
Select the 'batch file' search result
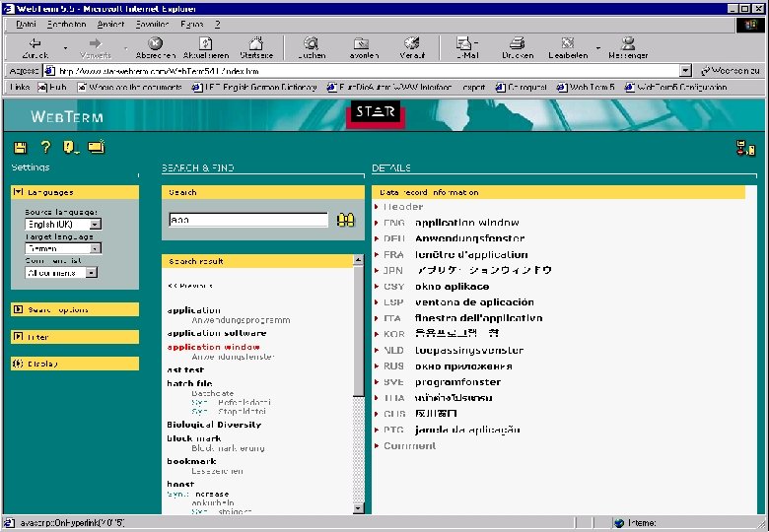[x=189, y=383]
